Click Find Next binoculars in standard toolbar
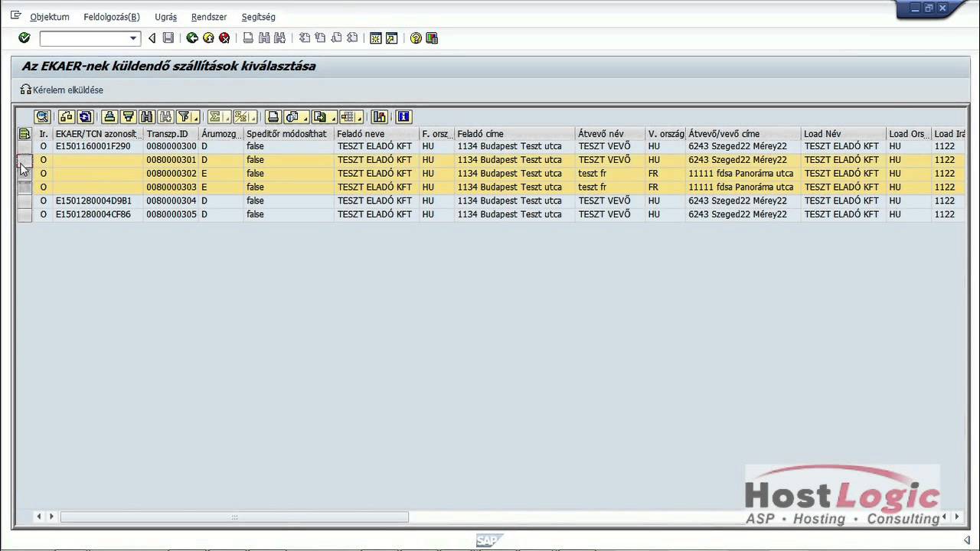This screenshot has height=551, width=980. (x=280, y=38)
